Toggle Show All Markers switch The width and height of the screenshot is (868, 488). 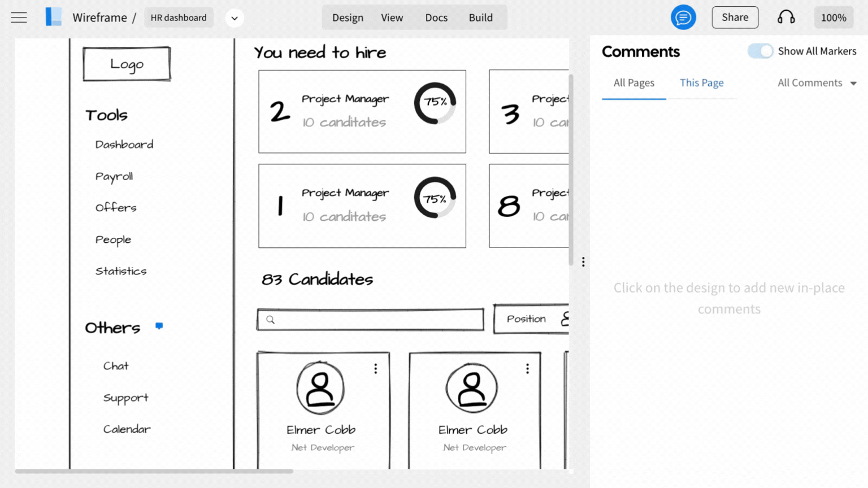(760, 51)
